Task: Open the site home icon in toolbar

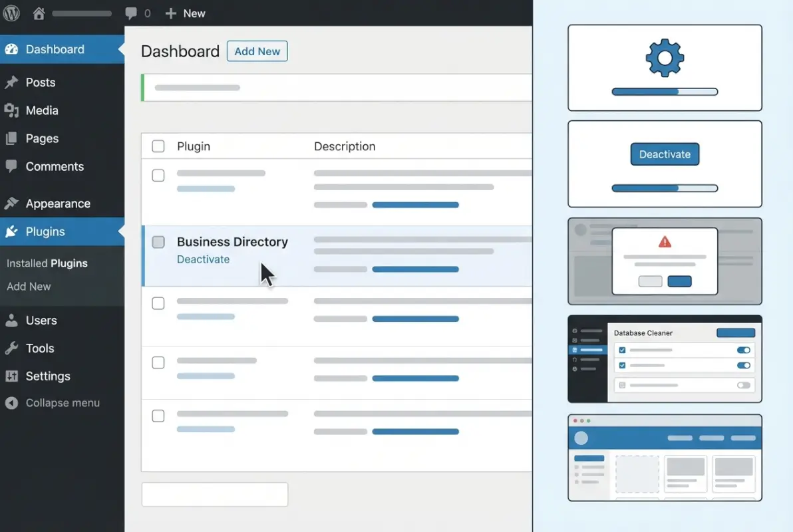Action: tap(39, 13)
